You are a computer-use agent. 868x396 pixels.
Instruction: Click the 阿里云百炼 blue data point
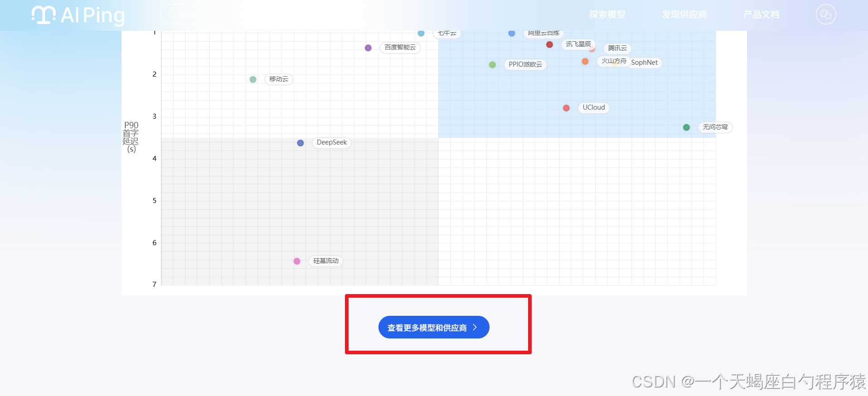pos(512,33)
